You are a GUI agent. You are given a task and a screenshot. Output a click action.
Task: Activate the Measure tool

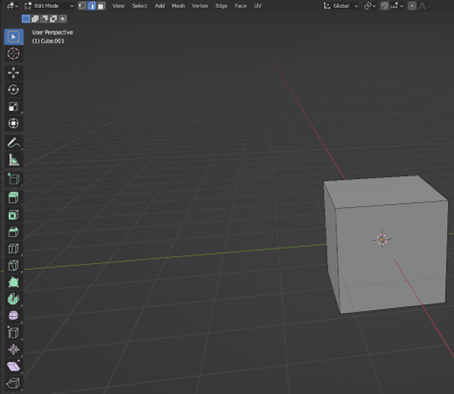tap(13, 160)
